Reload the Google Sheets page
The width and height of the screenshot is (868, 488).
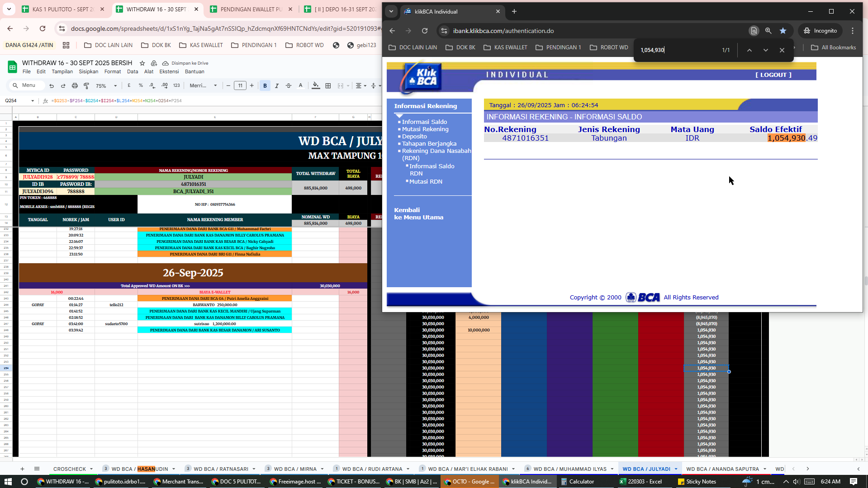(43, 28)
